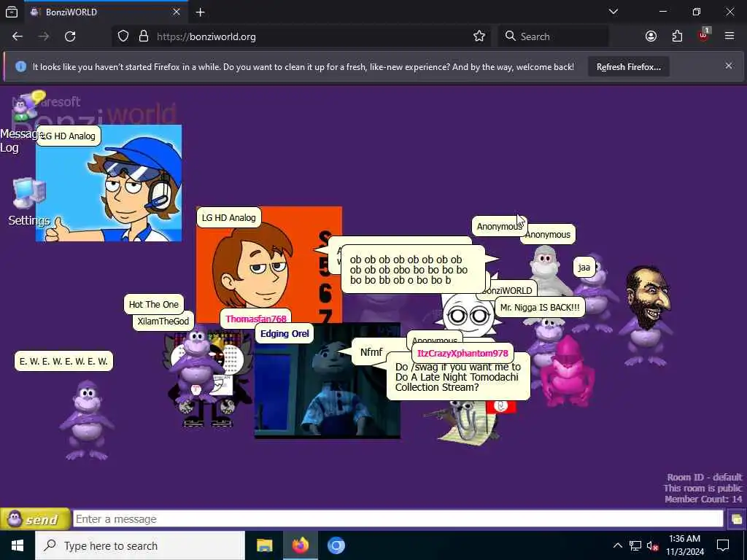
Task: Click the Refresh Firefox... button
Action: click(628, 66)
